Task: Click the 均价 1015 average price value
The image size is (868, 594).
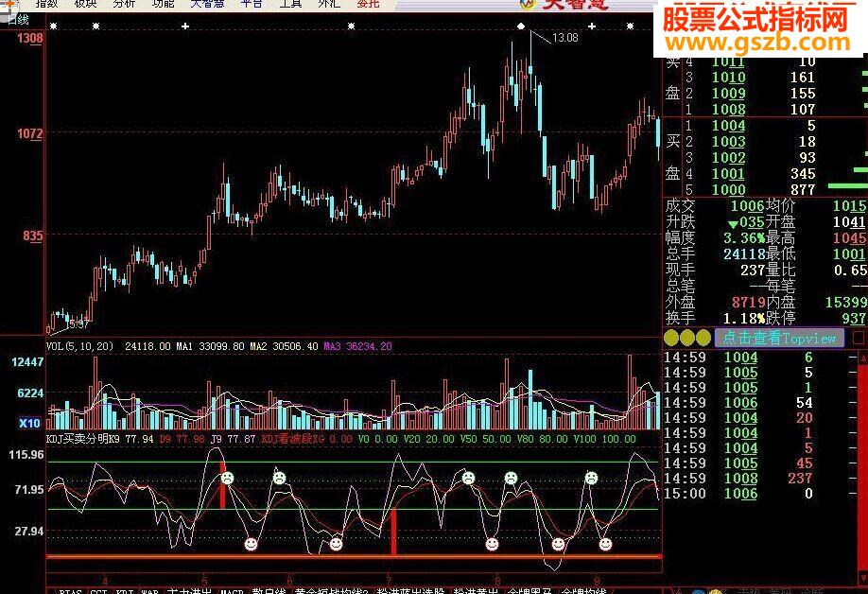Action: coord(850,206)
